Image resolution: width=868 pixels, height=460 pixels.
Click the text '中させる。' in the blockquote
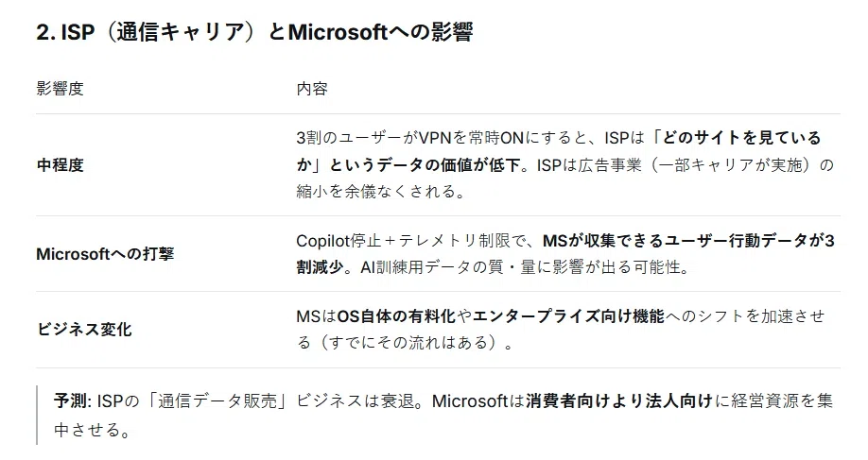click(93, 430)
